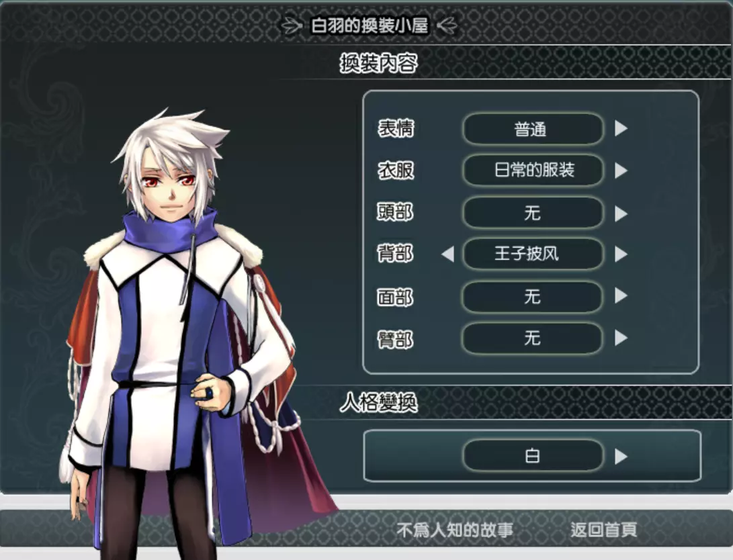
Task: Click next arrow beside 王子披风 selector
Action: click(621, 254)
